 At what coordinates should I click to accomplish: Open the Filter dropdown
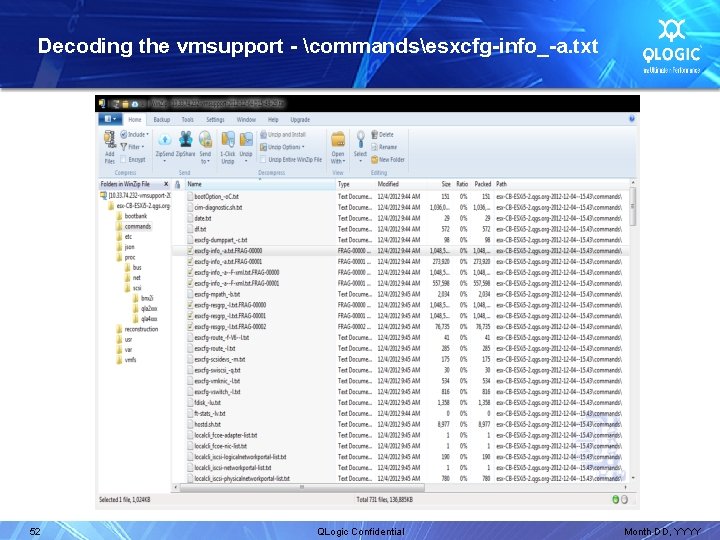[132, 147]
